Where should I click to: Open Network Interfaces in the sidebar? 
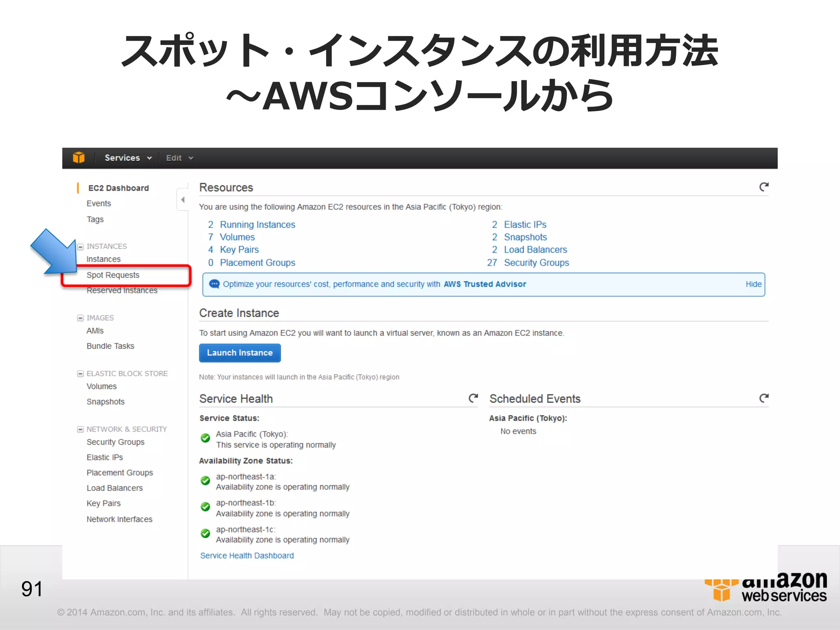[x=120, y=519]
